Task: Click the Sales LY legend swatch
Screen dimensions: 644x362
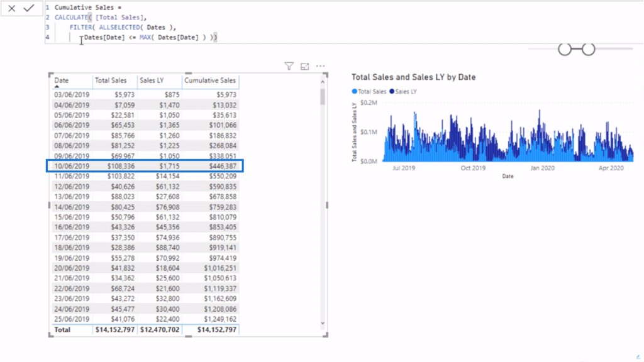Action: coord(392,92)
